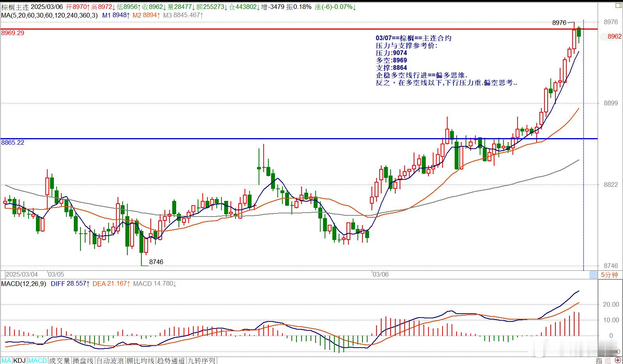
Task: Click the 压力:9074 annotation line
Action: [x=391, y=53]
